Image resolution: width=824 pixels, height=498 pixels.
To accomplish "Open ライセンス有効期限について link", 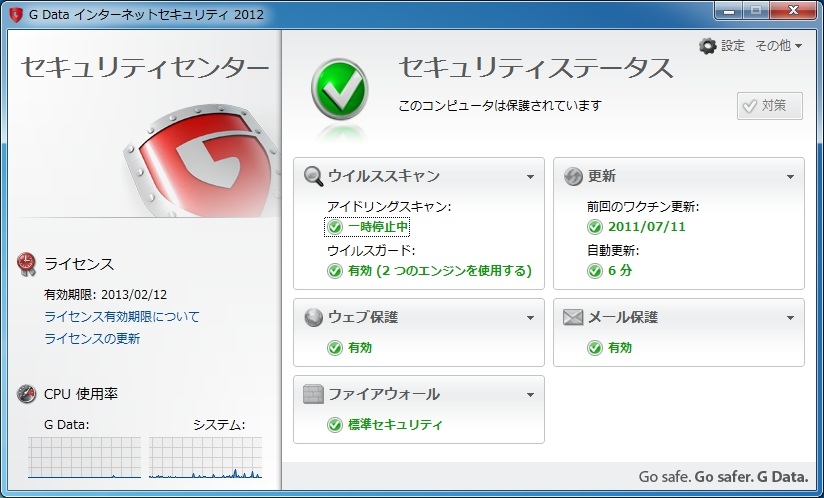I will [x=122, y=317].
